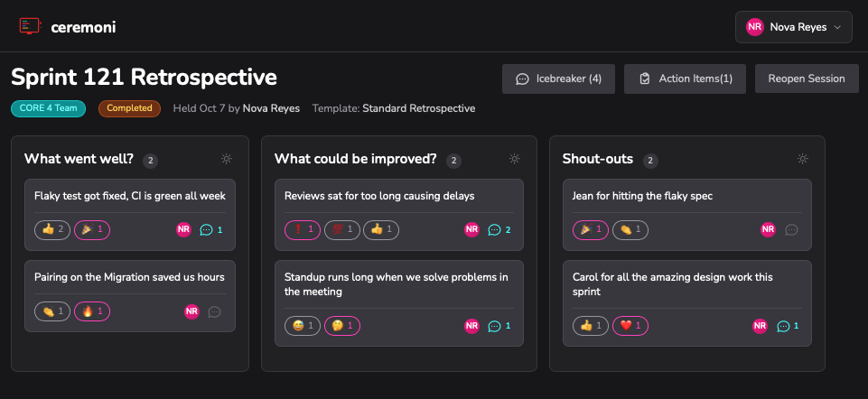The height and width of the screenshot is (399, 868).
Task: Click the Shout-outs column heading
Action: coord(598,160)
